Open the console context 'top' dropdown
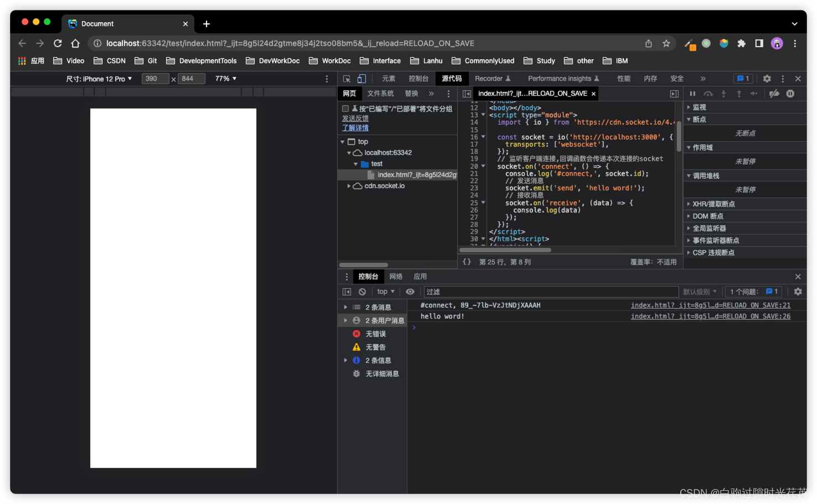The width and height of the screenshot is (817, 504). [x=386, y=292]
